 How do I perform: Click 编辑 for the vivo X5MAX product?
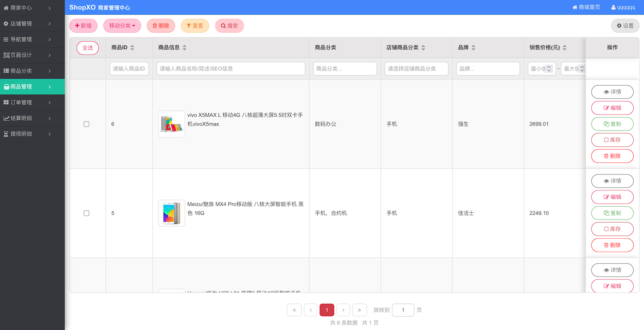pyautogui.click(x=612, y=108)
